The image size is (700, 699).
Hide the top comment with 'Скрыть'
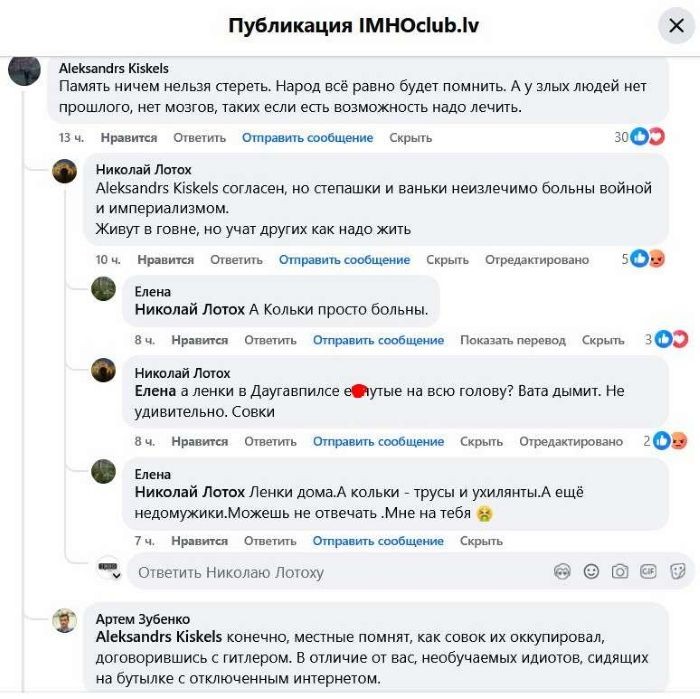pyautogui.click(x=410, y=138)
